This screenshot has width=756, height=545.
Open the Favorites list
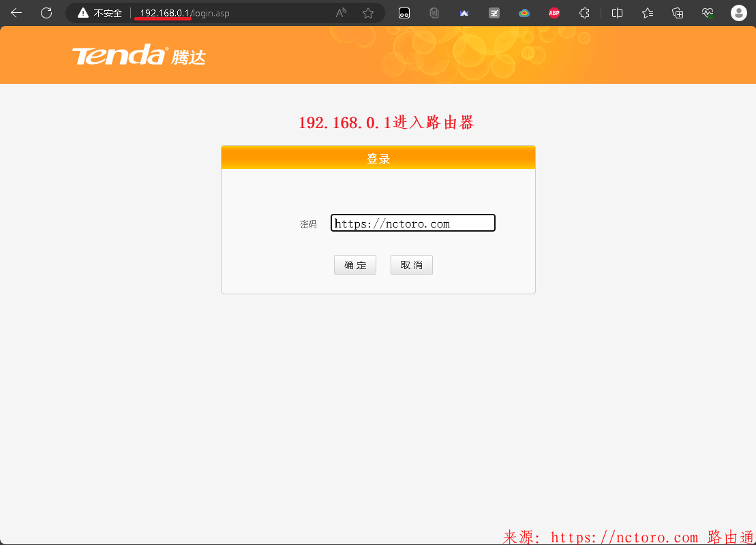[648, 14]
